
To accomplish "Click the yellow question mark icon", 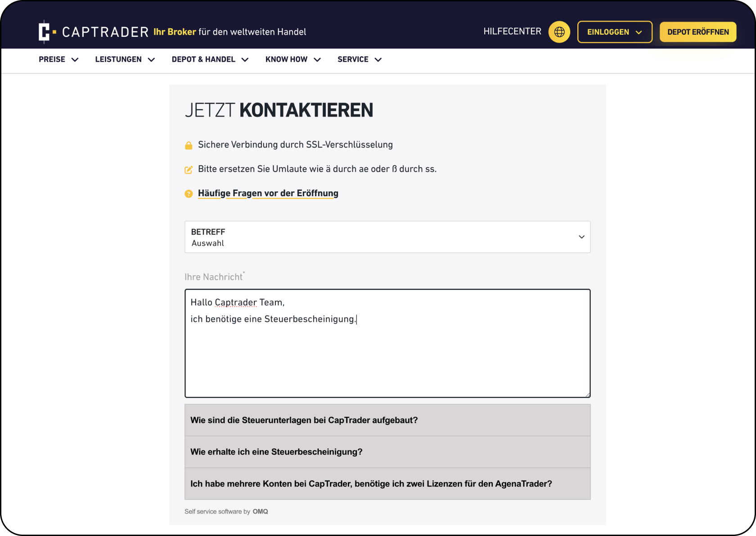I will [x=189, y=194].
